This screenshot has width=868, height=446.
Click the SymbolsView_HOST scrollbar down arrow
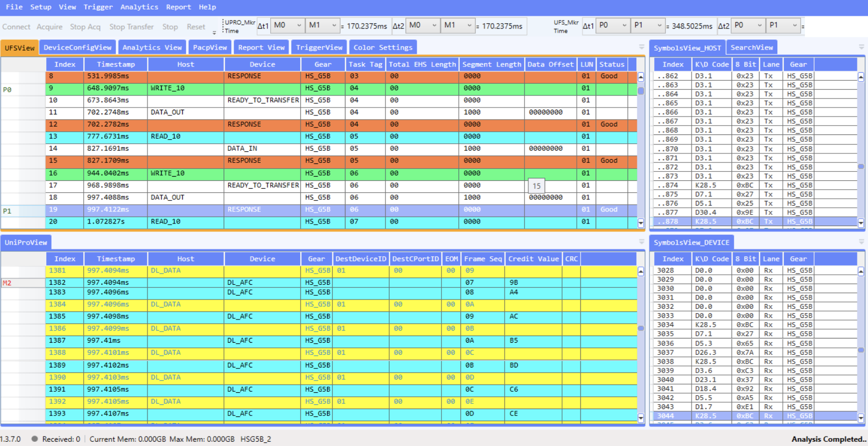pos(861,223)
